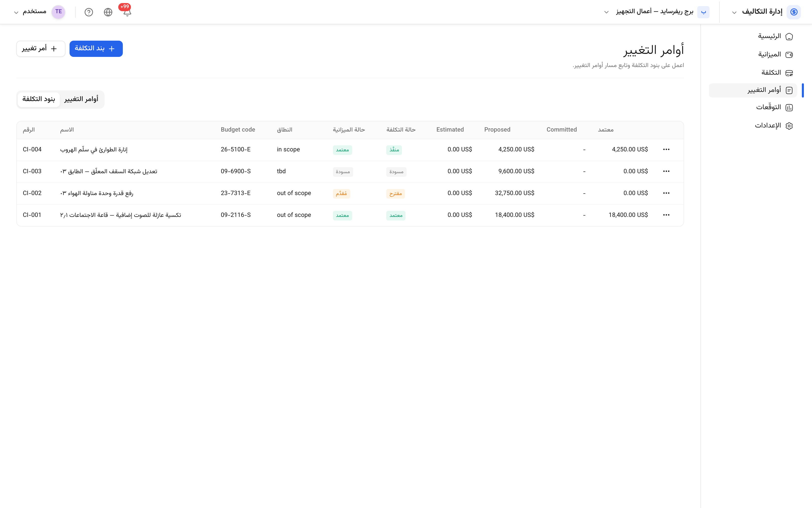Open the help question mark icon
This screenshot has width=812, height=508.
point(89,12)
